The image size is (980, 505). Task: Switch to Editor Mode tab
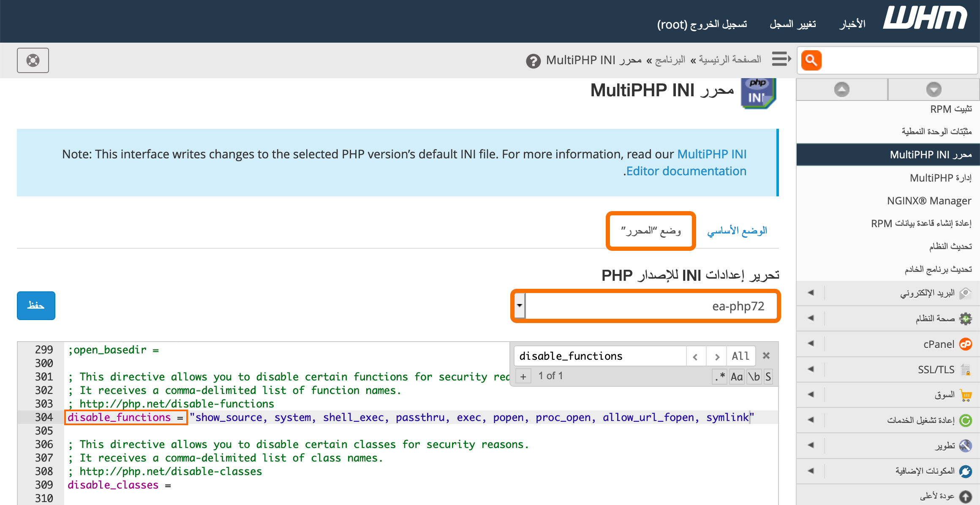coord(651,231)
